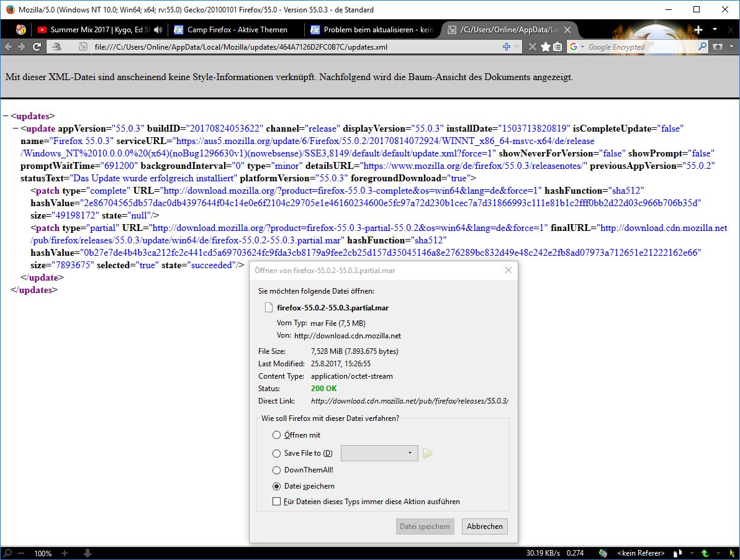Click the 100% zoom level indicator
The height and width of the screenshot is (560, 740).
pyautogui.click(x=43, y=553)
